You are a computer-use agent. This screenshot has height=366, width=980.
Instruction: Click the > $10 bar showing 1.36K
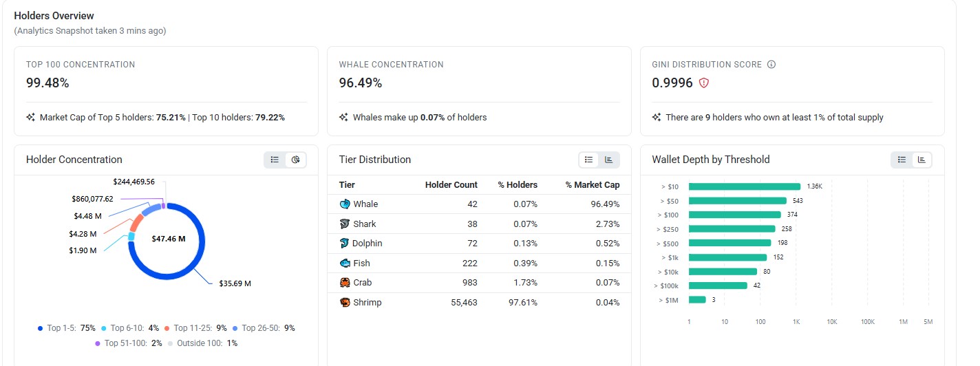click(745, 186)
